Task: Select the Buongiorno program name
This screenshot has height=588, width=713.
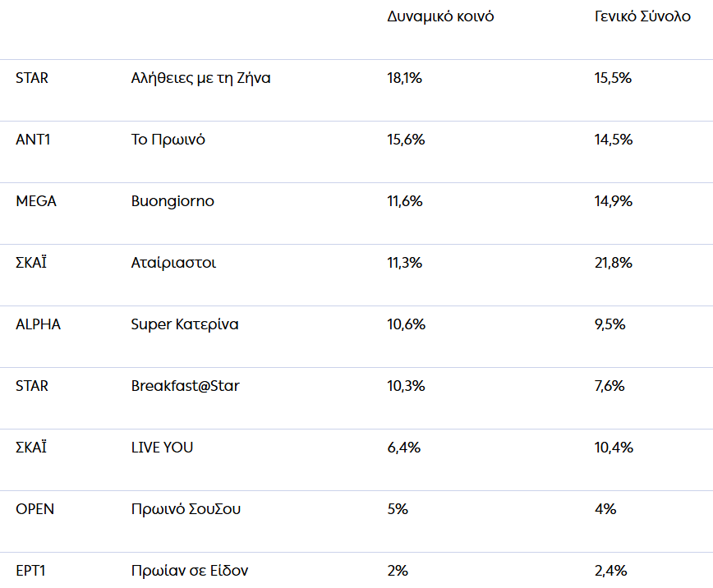Action: click(x=172, y=201)
